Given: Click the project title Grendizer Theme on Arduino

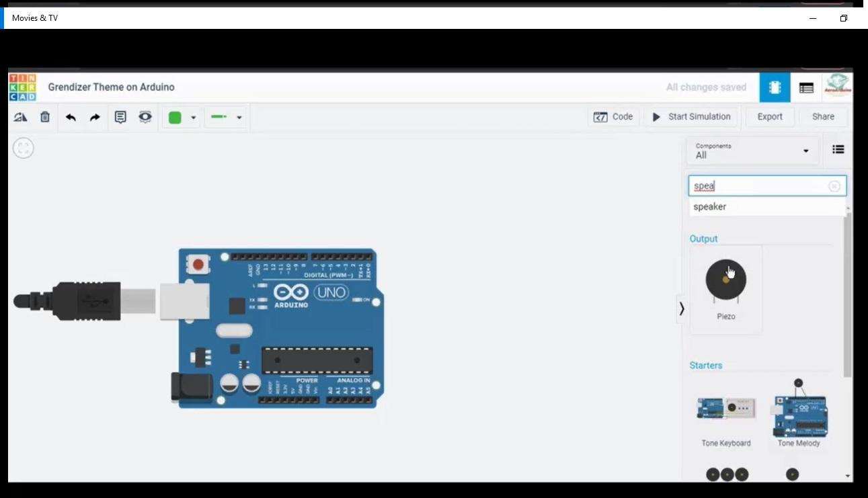Looking at the screenshot, I should [111, 87].
